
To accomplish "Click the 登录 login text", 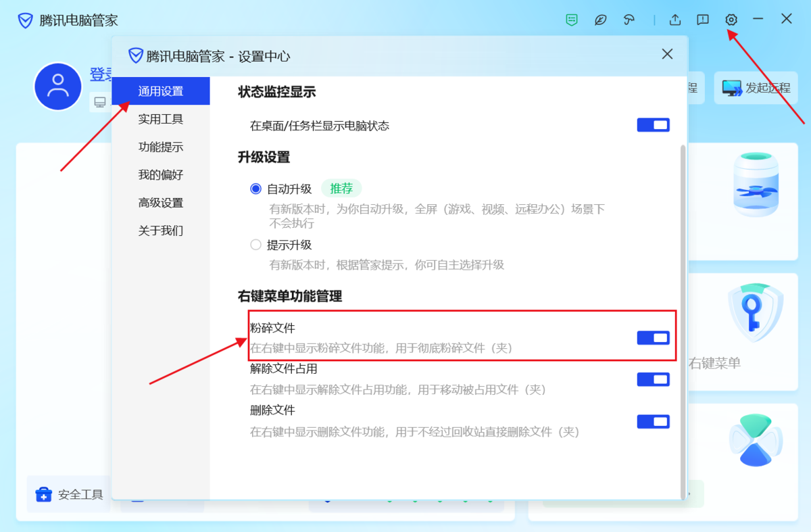I will pos(101,74).
